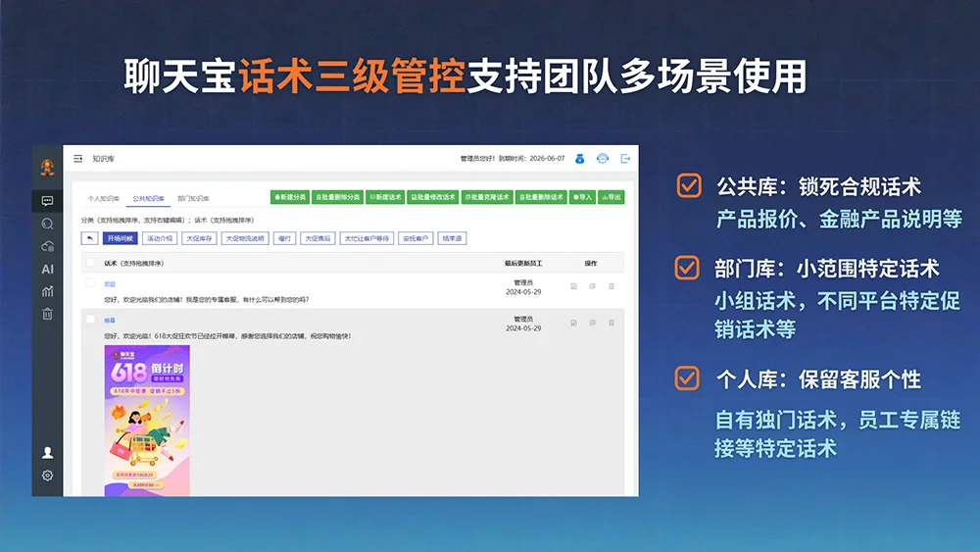Select the 催付 category
Viewport: 980px width, 552px height.
tap(284, 238)
